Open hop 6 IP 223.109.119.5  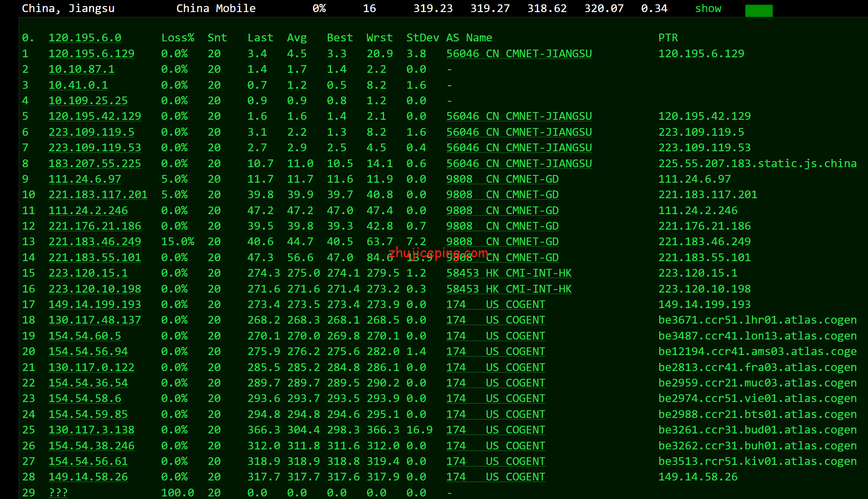91,132
